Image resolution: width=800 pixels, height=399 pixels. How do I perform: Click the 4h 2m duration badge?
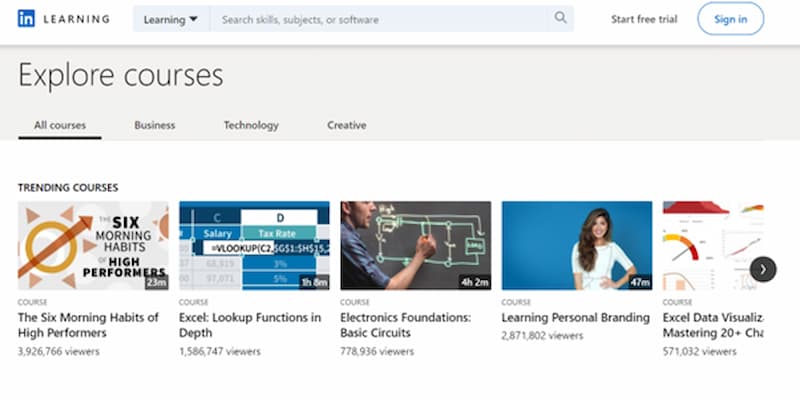tap(475, 282)
